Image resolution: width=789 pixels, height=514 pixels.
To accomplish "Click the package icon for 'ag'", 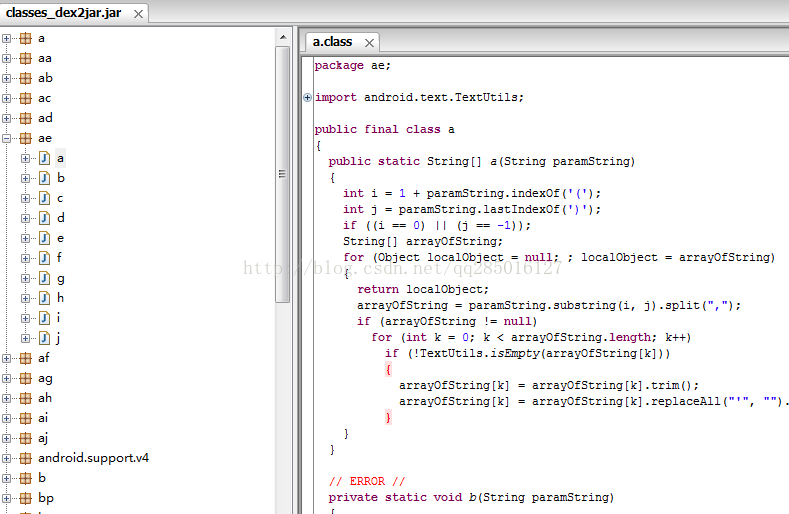I will tap(24, 378).
